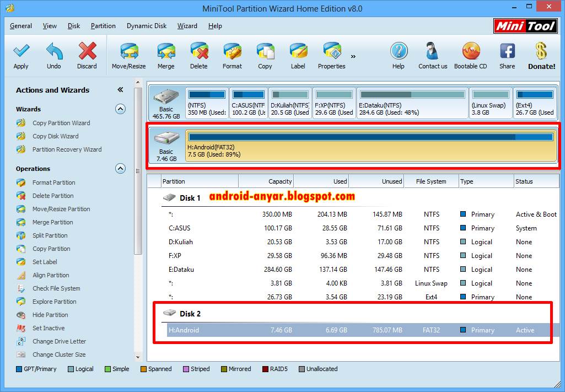Click the Apply checkmark icon
Image resolution: width=565 pixels, height=392 pixels.
(21, 51)
